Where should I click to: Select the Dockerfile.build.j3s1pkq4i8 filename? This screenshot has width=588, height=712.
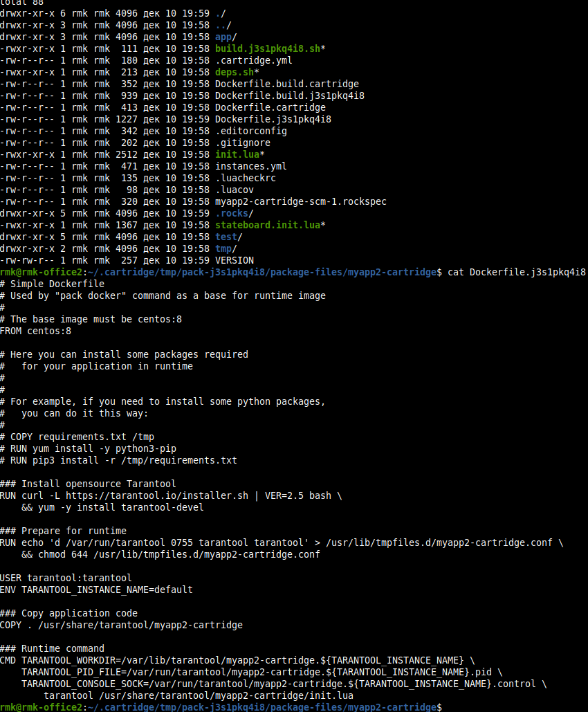(x=290, y=96)
